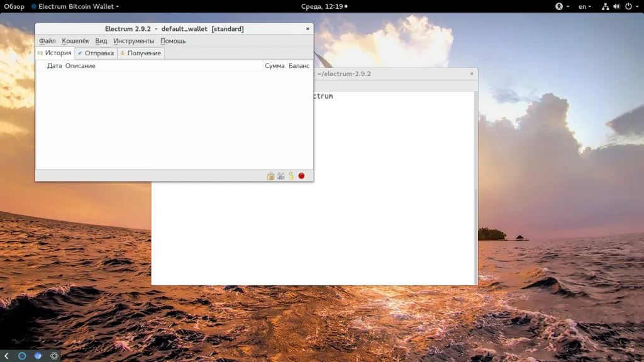This screenshot has height=362, width=644.
Task: Open the Кошелёк menu
Action: (75, 41)
